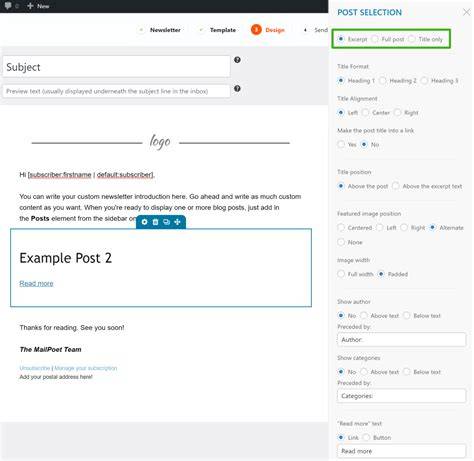This screenshot has width=474, height=461.
Task: Click into the Subject input field
Action: tap(116, 67)
